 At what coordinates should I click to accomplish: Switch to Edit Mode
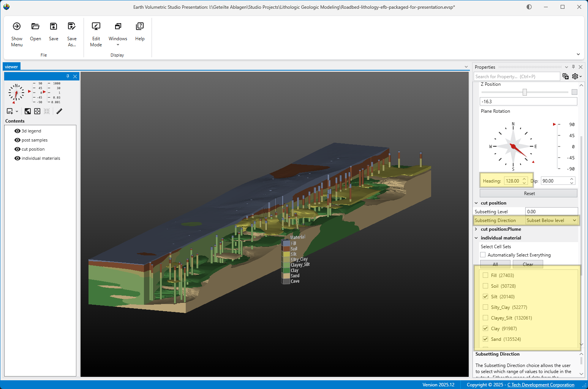96,27
